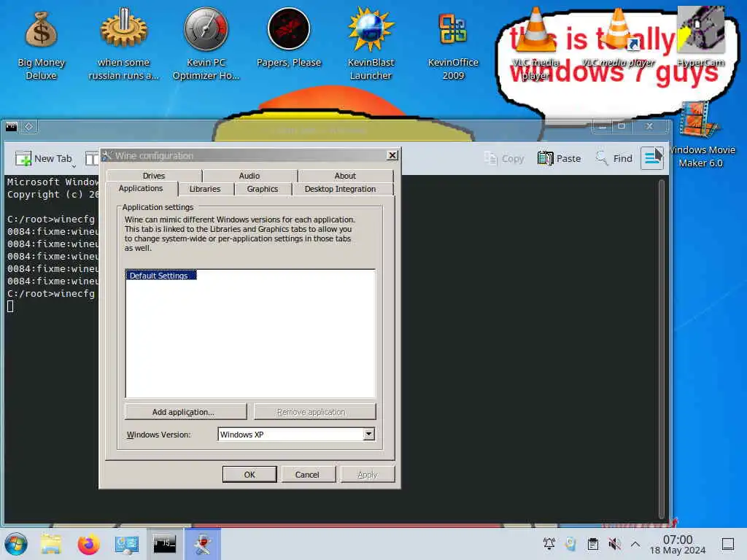Screen dimensions: 747x560
Task: Click the split view icon beside New Tab
Action: point(91,158)
